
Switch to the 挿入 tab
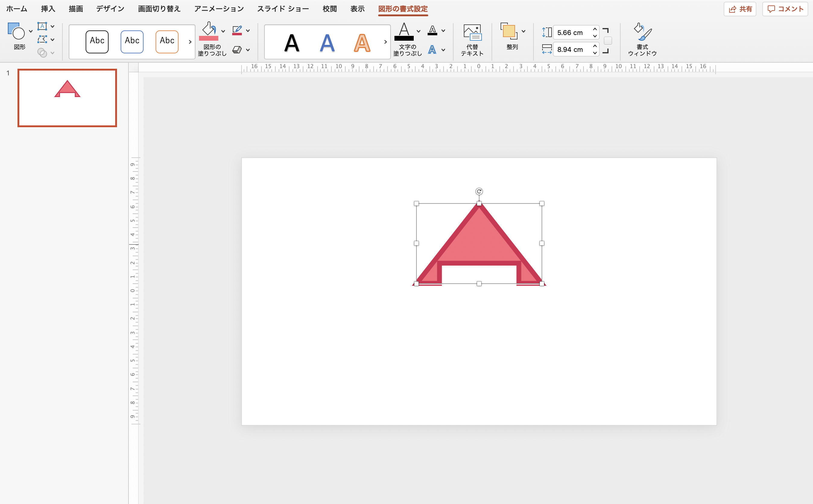click(48, 9)
